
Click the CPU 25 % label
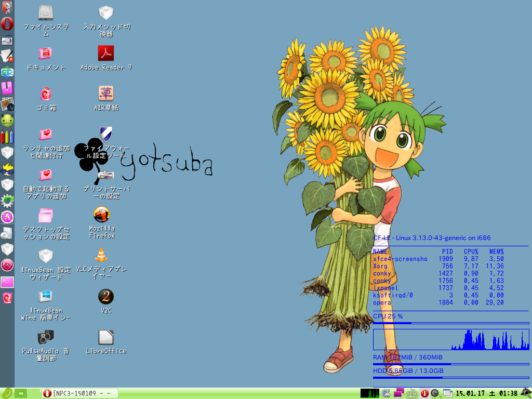coord(388,316)
